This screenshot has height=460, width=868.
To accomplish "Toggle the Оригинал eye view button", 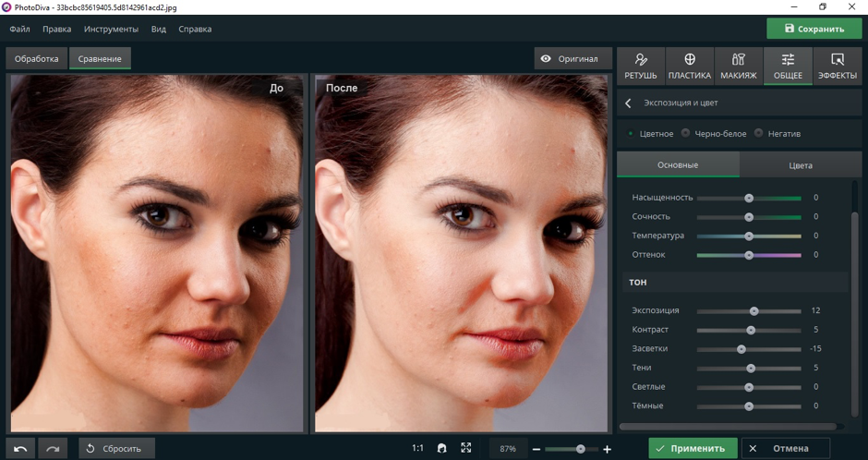I will pos(573,59).
